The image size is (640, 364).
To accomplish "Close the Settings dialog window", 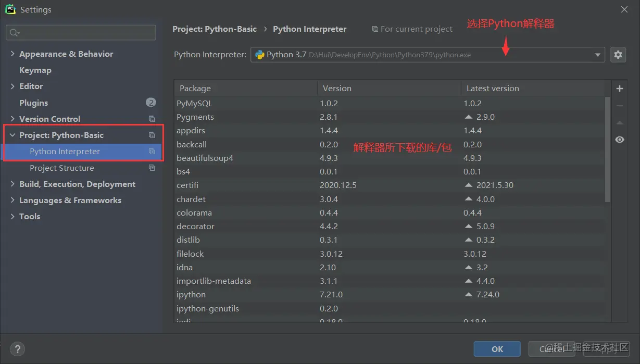I will tap(624, 9).
